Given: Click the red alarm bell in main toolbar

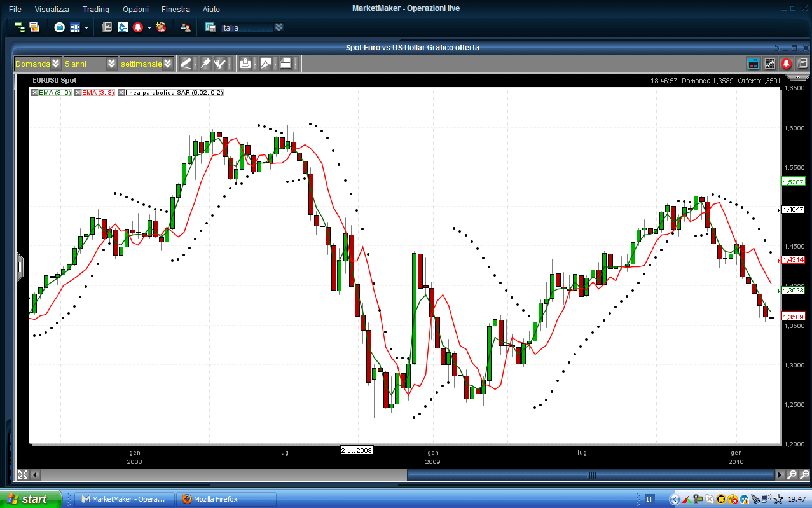Looking at the screenshot, I should point(137,27).
